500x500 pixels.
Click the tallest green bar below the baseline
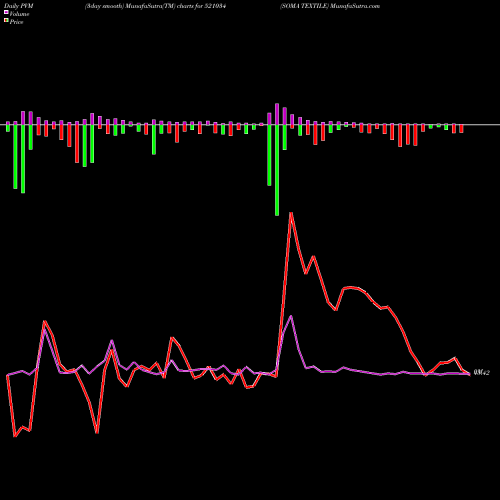277,170
